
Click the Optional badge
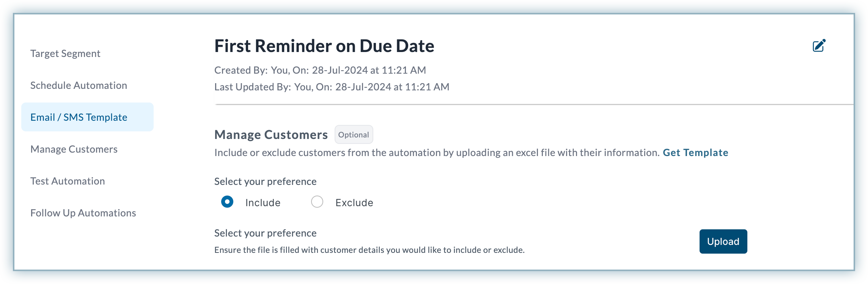354,134
